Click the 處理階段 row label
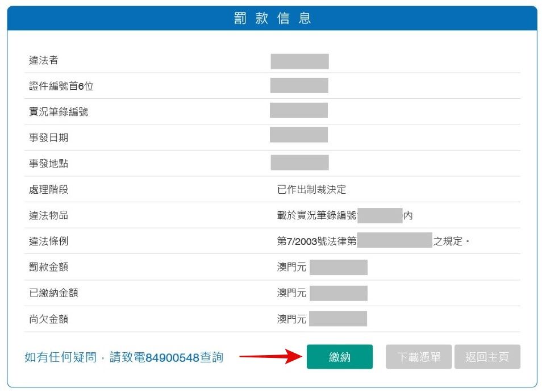This screenshot has height=392, width=542. click(49, 189)
